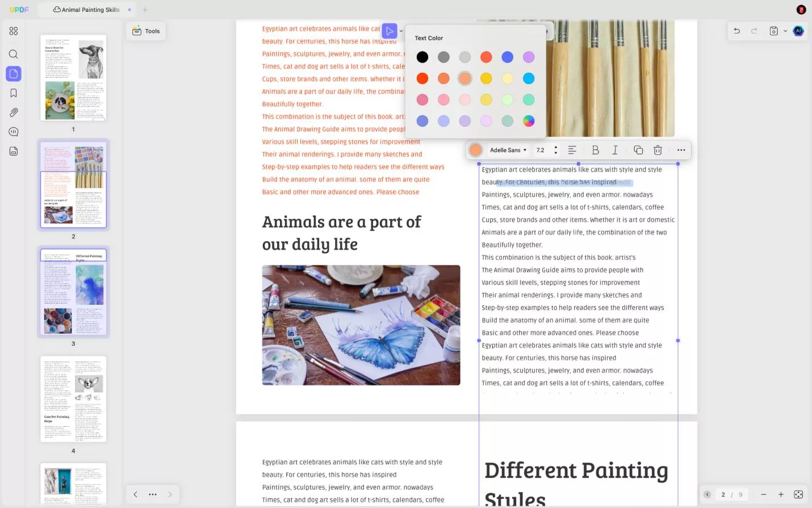
Task: Zoom out with the minus icon
Action: pyautogui.click(x=764, y=494)
